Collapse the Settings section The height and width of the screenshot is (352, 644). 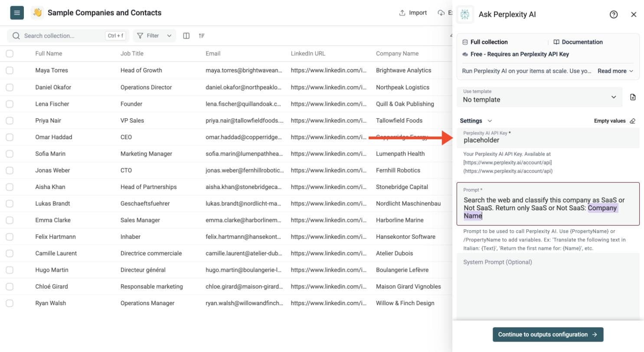pos(476,121)
